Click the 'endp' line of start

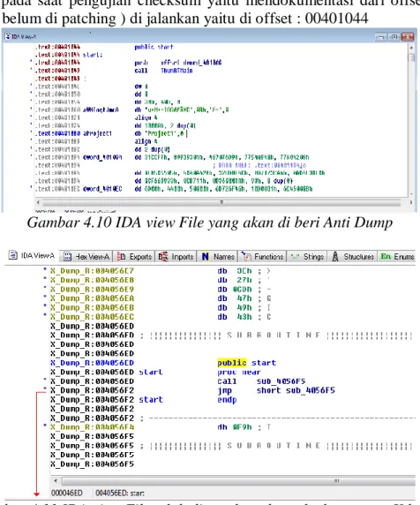[x=228, y=400]
